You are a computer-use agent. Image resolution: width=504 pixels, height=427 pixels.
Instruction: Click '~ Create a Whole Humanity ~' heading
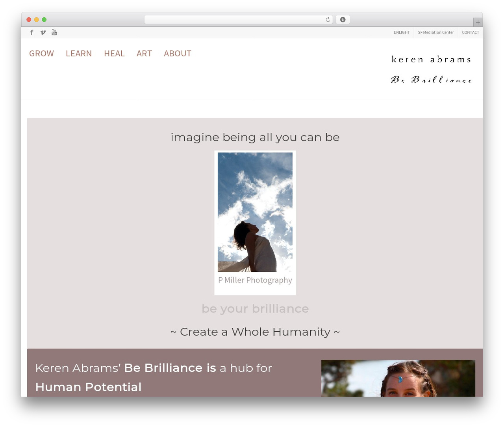point(255,332)
